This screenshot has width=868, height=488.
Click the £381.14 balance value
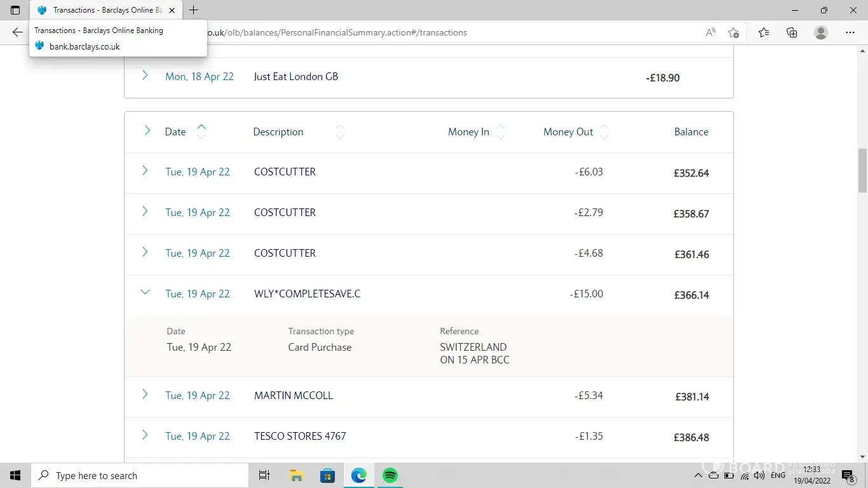tap(692, 396)
